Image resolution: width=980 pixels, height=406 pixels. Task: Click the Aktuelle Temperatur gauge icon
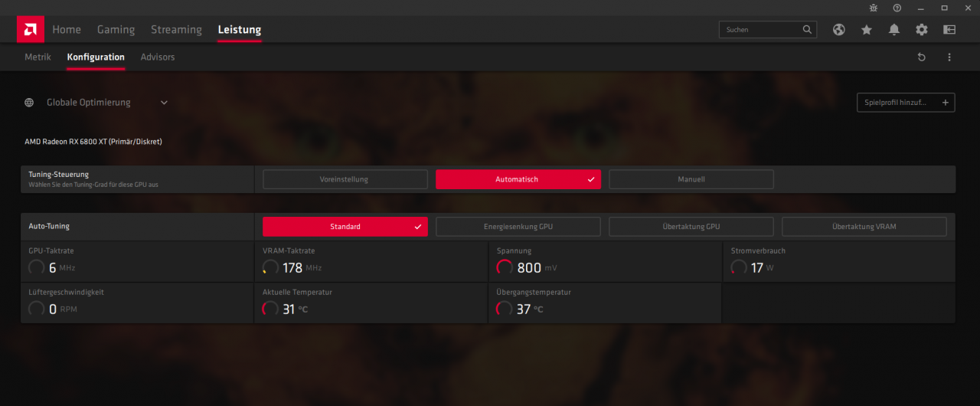(270, 309)
